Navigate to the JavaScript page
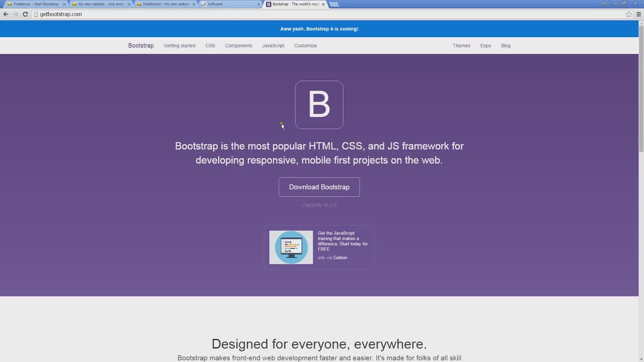Viewport: 644px width, 362px height. point(273,46)
